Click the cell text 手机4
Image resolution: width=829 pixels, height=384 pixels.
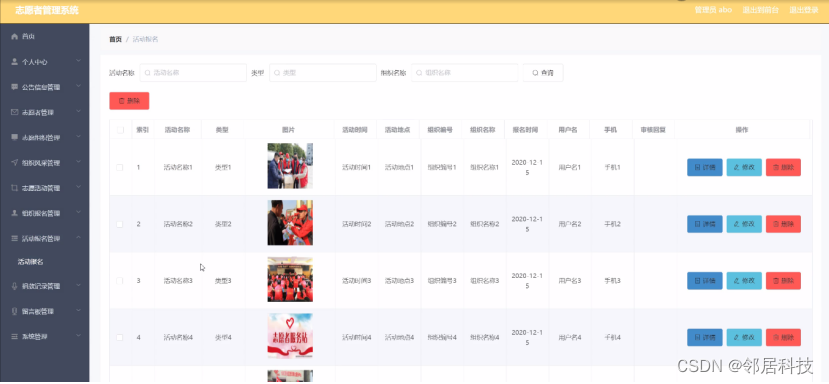pos(612,337)
